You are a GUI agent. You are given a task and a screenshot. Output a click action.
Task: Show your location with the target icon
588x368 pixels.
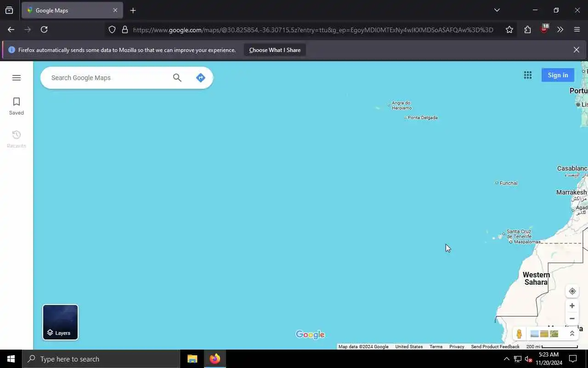(572, 291)
